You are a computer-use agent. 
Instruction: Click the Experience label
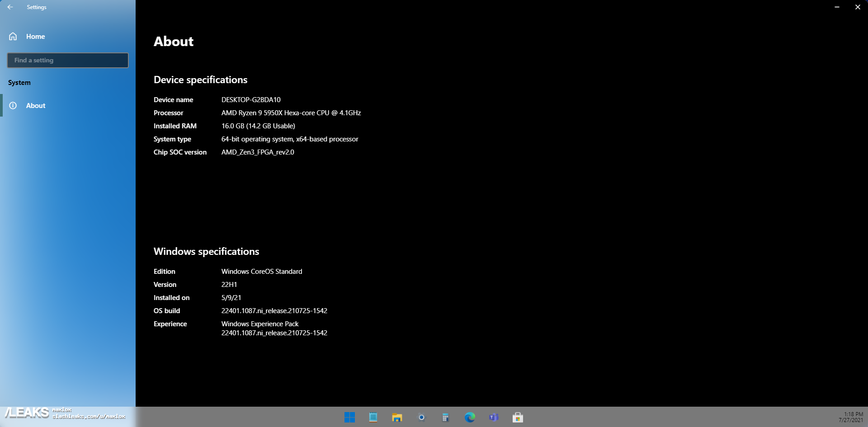tap(170, 324)
